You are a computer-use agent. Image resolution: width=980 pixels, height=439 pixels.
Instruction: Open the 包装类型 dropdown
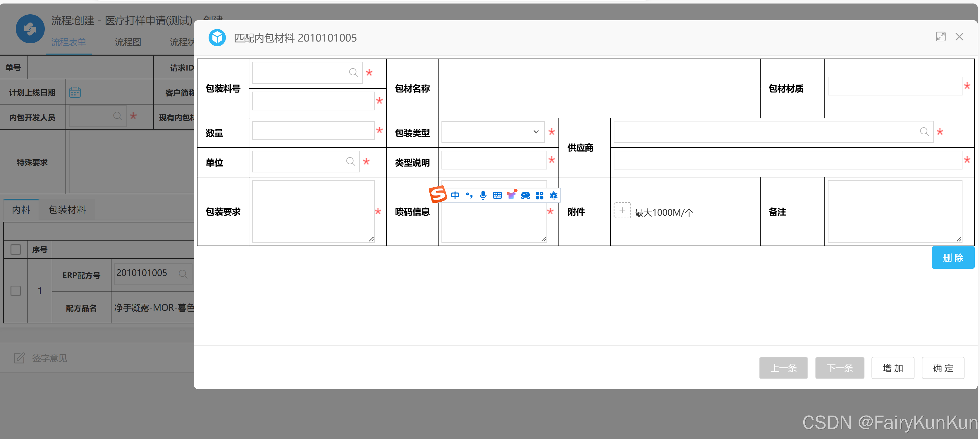[x=493, y=132]
